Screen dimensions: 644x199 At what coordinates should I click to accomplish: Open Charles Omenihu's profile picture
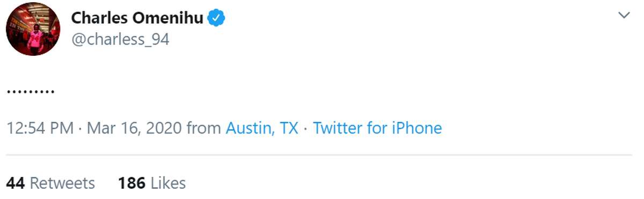pos(33,29)
